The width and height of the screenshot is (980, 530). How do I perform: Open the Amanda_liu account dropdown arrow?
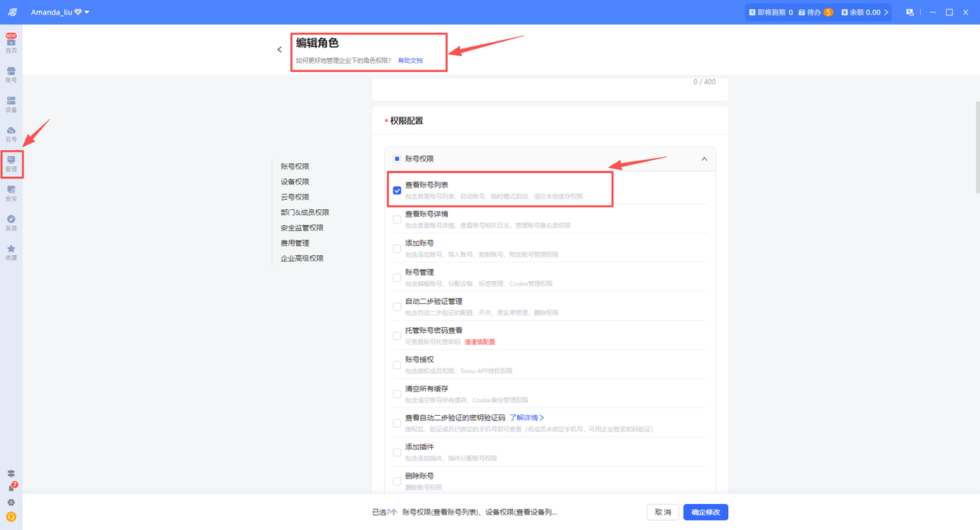point(87,12)
